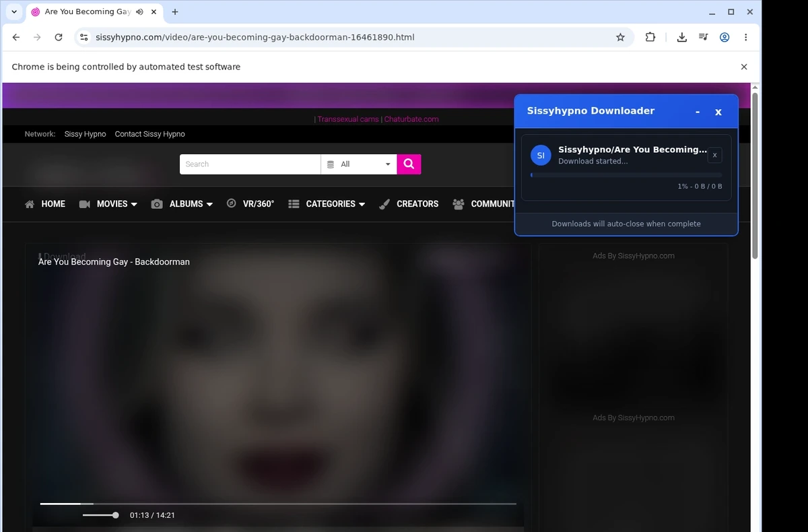
Task: Click the forward navigation arrow
Action: 37,37
